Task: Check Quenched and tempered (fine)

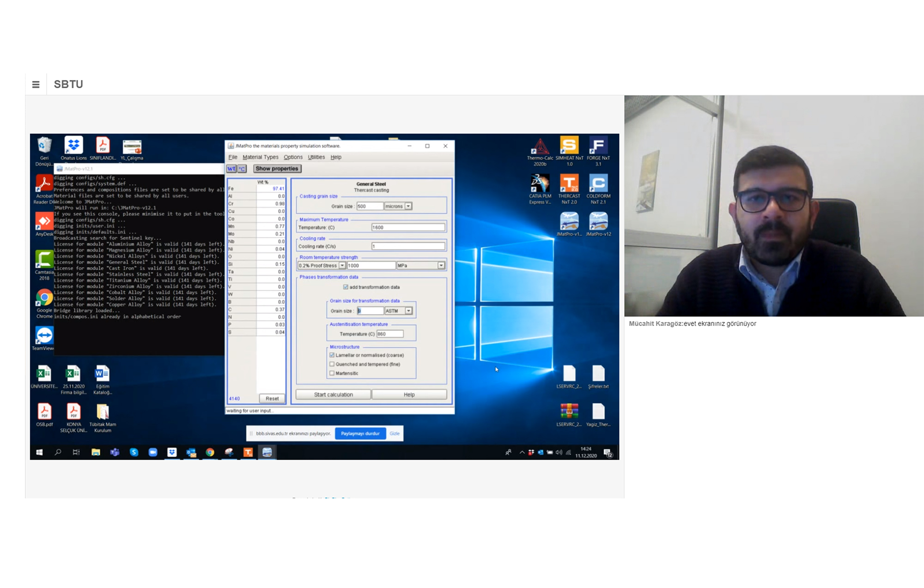Action: (x=332, y=364)
